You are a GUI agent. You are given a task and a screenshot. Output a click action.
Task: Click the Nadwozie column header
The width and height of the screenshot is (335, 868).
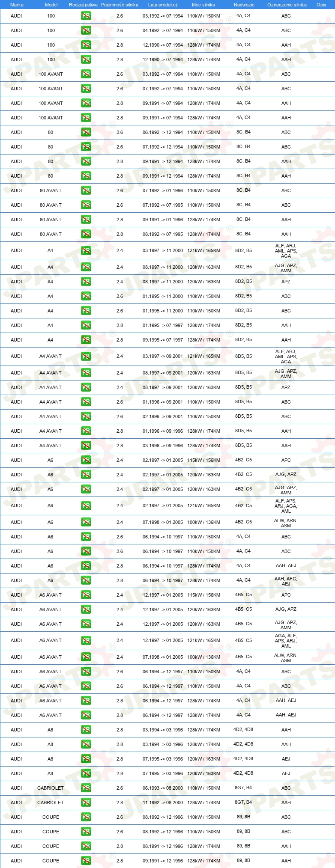[244, 5]
